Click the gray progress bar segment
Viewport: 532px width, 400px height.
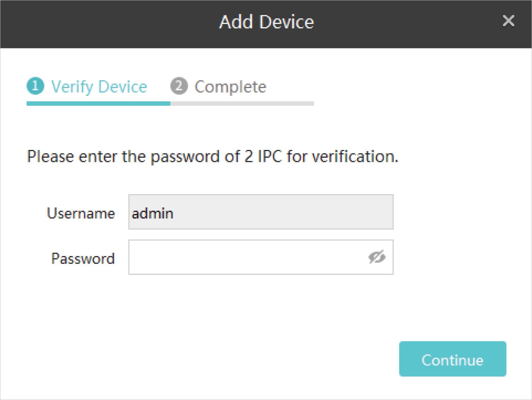point(242,104)
